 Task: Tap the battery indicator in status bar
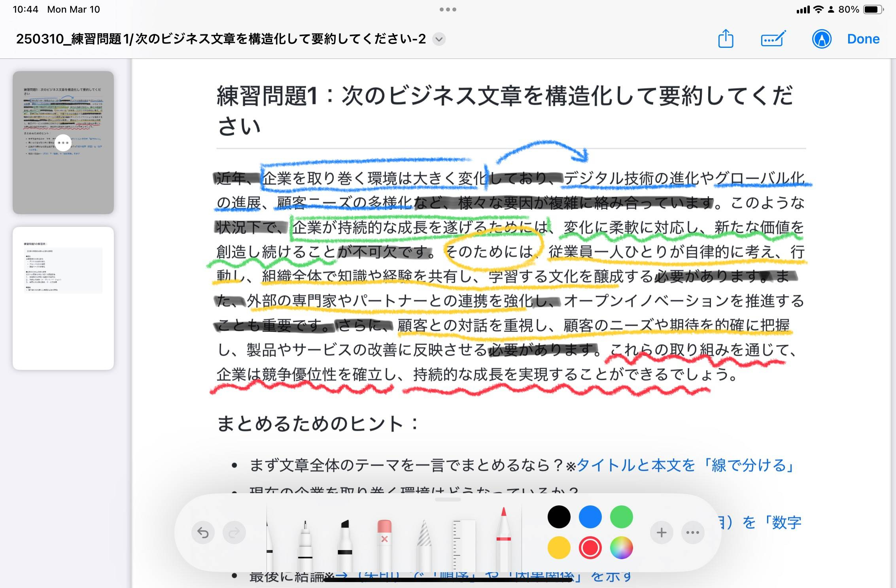873,9
